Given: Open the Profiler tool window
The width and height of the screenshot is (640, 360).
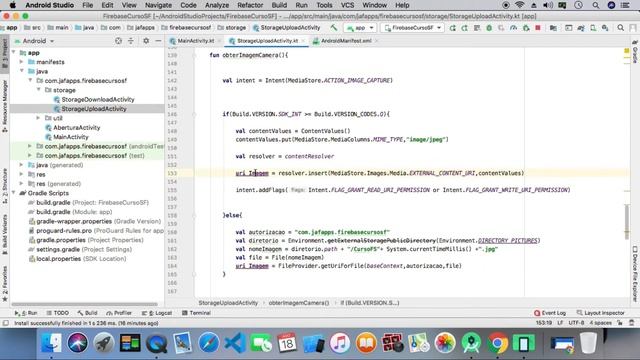Looking at the screenshot, I should pos(119,313).
